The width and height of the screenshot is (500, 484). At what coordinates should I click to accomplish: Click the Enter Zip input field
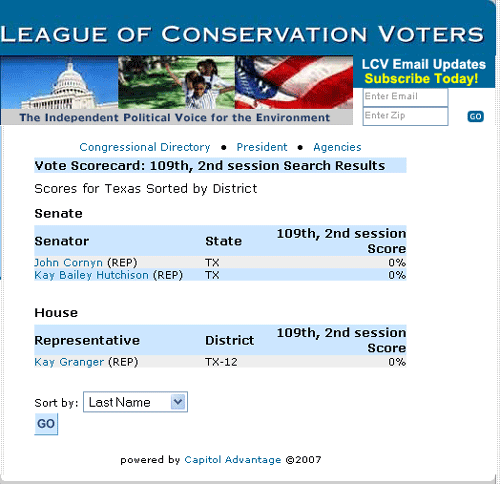[x=405, y=116]
